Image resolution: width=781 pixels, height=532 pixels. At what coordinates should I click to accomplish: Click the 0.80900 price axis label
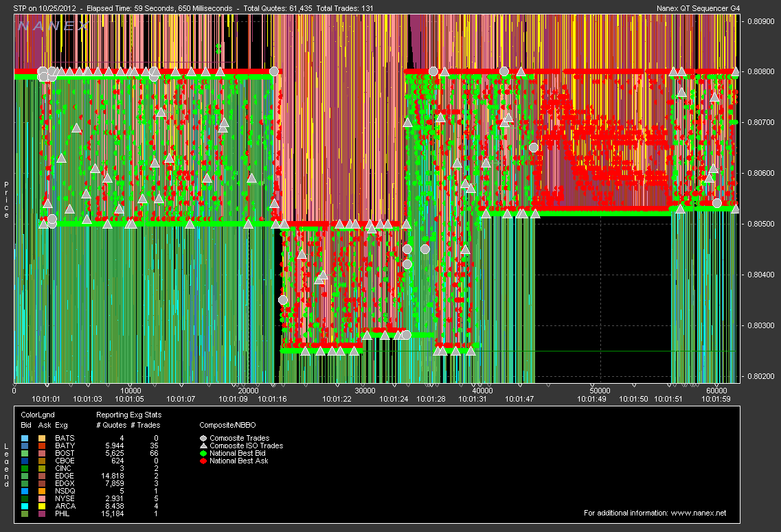coord(761,21)
